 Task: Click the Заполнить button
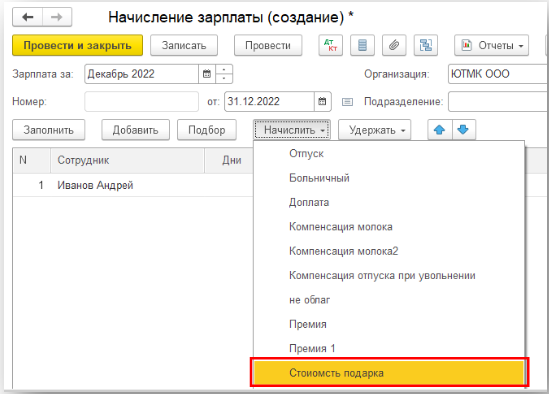click(48, 130)
